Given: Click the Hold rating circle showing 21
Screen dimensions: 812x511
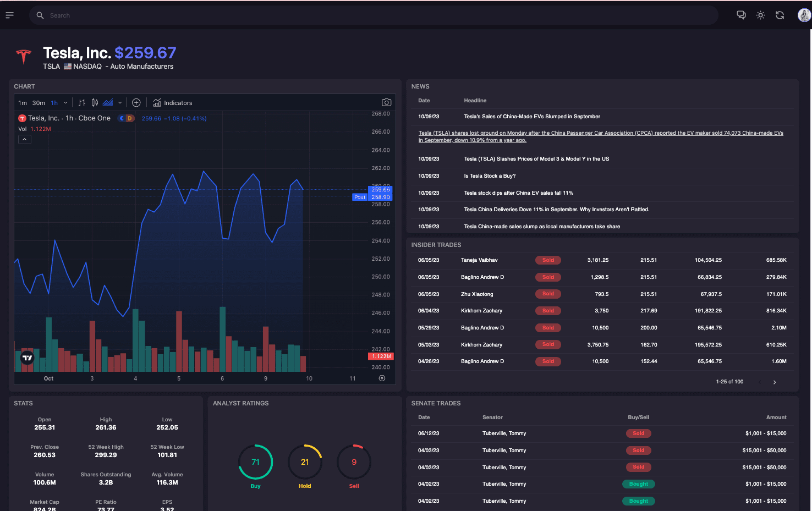Looking at the screenshot, I should [305, 462].
